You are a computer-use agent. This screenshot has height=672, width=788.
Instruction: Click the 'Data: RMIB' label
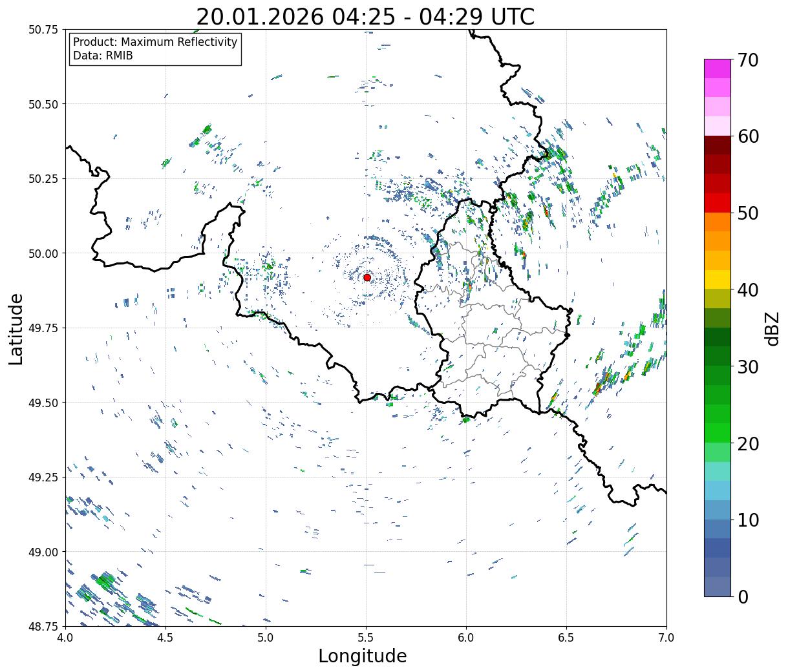(103, 56)
